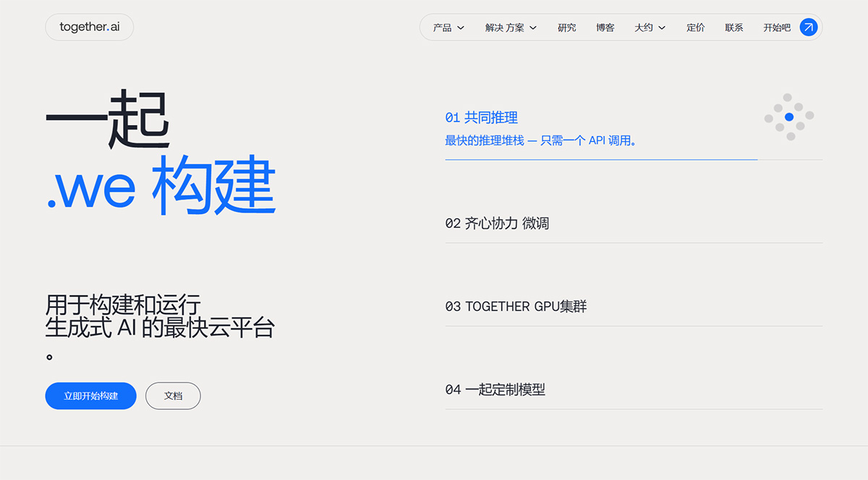The image size is (868, 480).
Task: Click the 03 TOGETHER GPU集群 entry
Action: pos(517,306)
